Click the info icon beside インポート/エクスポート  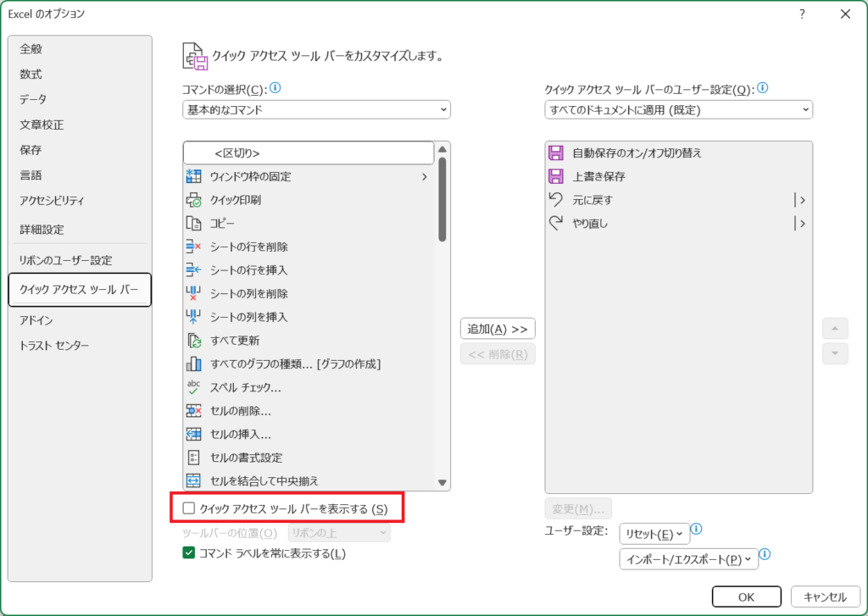[x=765, y=554]
